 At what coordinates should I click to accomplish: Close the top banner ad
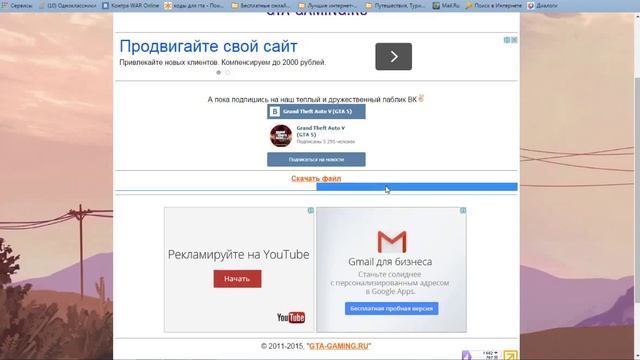coord(514,40)
